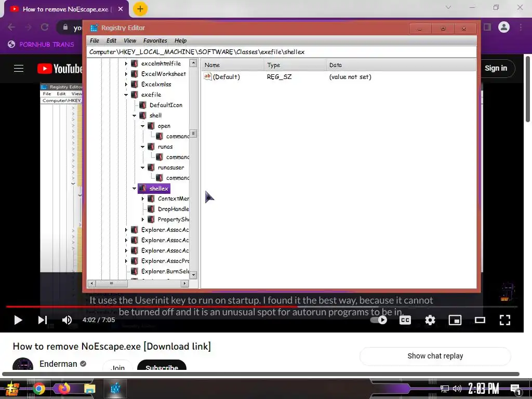Play the YouTube video
The height and width of the screenshot is (399, 532).
tap(18, 320)
